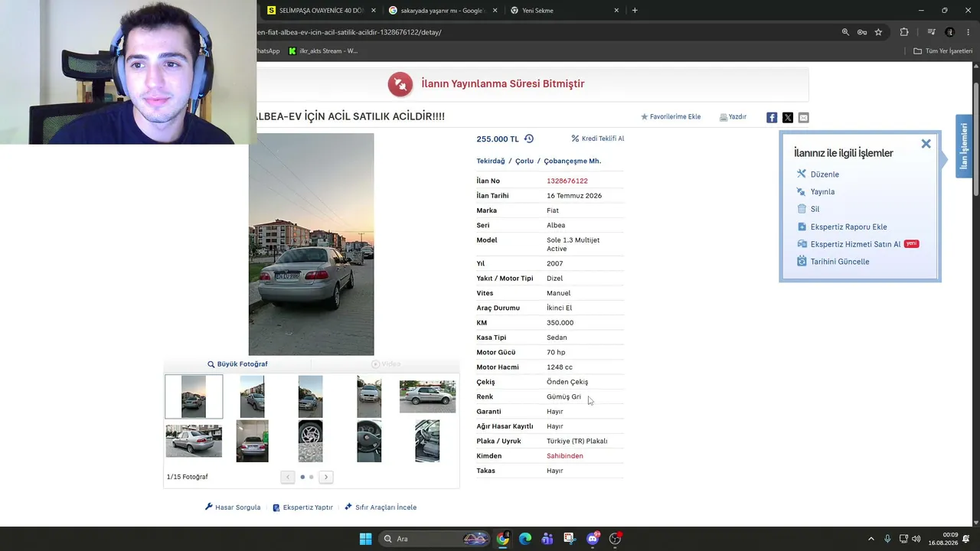Screen dimensions: 980x551
Task: Go to previous page of photo thumbnails
Action: pyautogui.click(x=288, y=477)
